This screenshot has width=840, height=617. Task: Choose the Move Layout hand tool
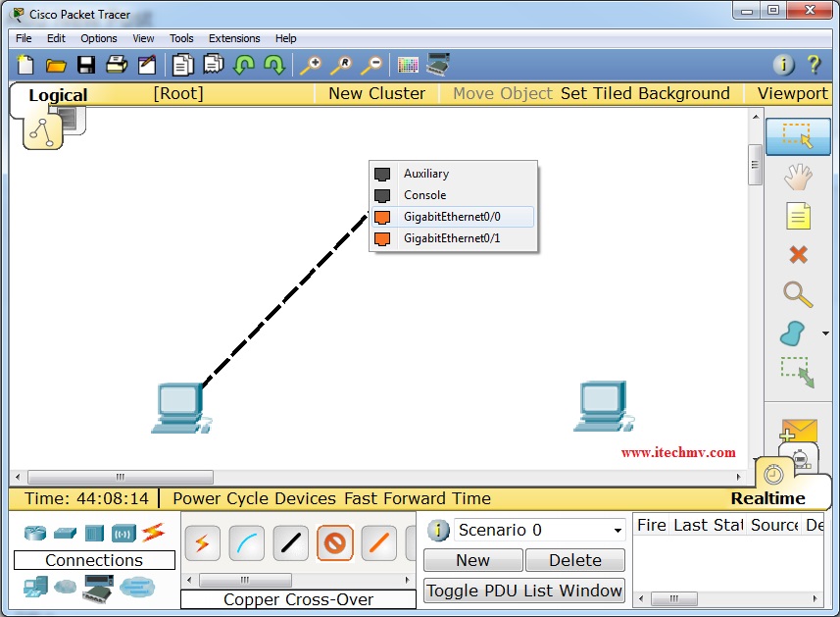tap(798, 177)
